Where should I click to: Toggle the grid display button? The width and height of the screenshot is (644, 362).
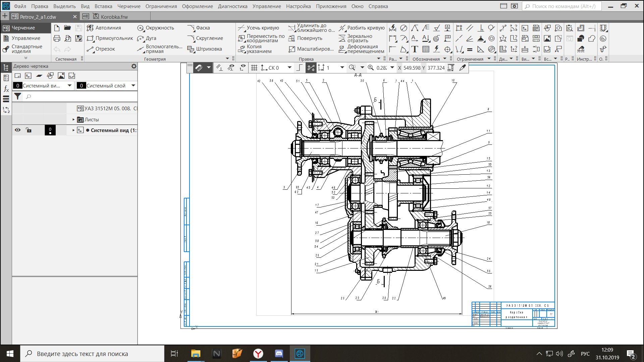[254, 68]
